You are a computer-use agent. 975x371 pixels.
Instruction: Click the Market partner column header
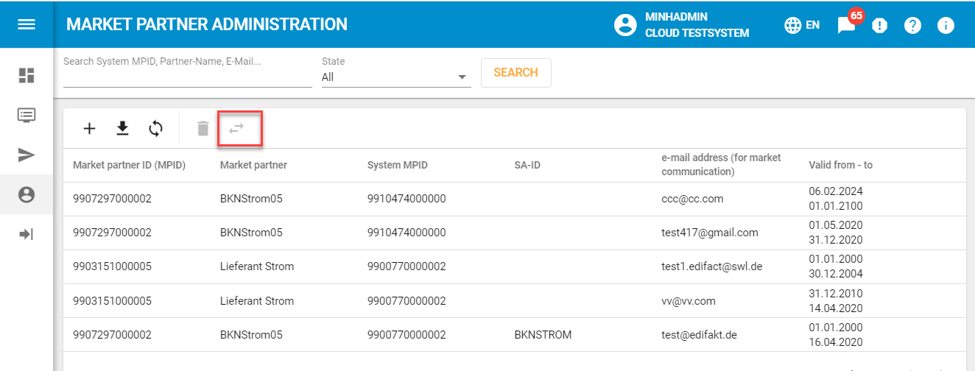[x=254, y=165]
